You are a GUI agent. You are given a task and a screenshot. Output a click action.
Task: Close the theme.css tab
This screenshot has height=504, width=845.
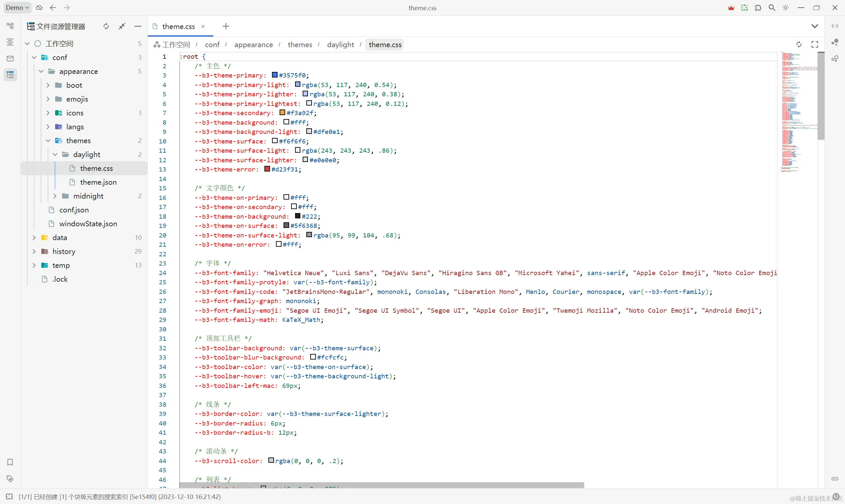click(203, 26)
